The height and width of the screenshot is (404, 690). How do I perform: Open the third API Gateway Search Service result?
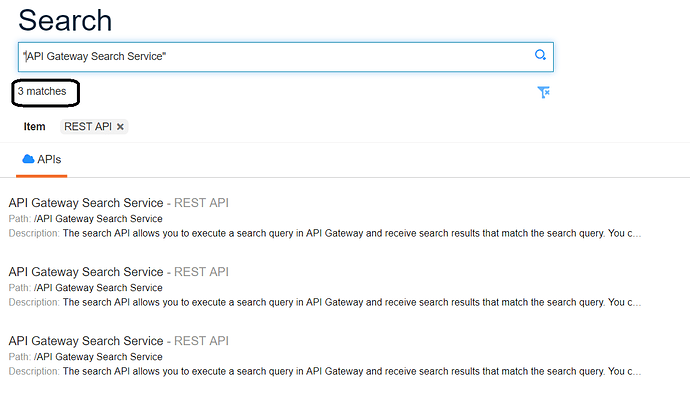pyautogui.click(x=86, y=341)
